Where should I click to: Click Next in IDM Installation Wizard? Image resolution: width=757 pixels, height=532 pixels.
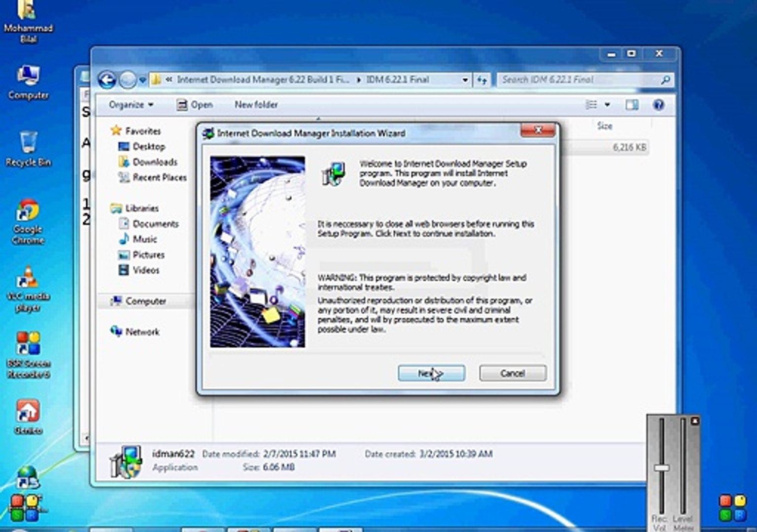click(431, 373)
